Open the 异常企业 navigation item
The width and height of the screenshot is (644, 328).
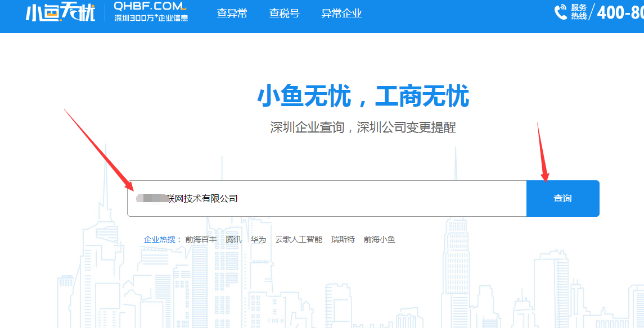point(341,13)
